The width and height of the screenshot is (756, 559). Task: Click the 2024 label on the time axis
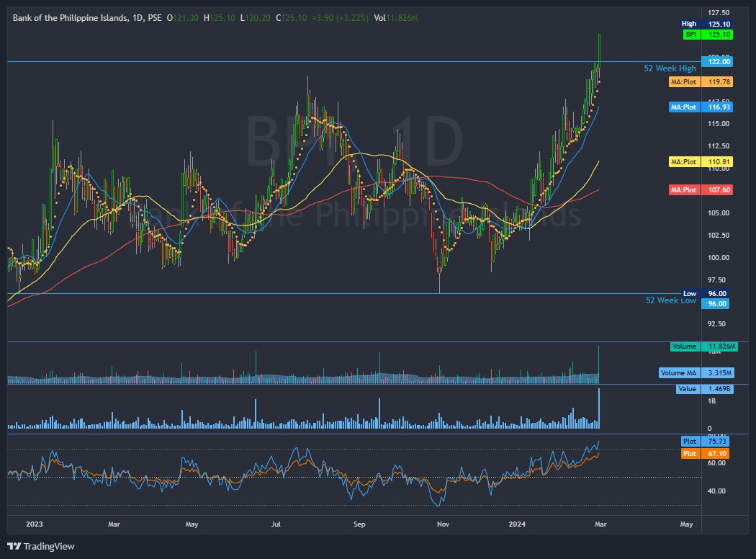(x=517, y=525)
